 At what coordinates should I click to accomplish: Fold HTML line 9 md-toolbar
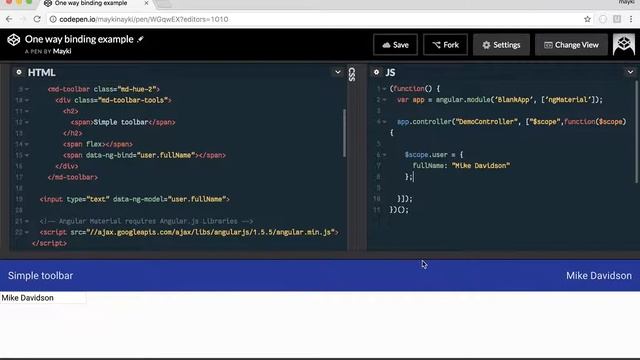point(27,89)
